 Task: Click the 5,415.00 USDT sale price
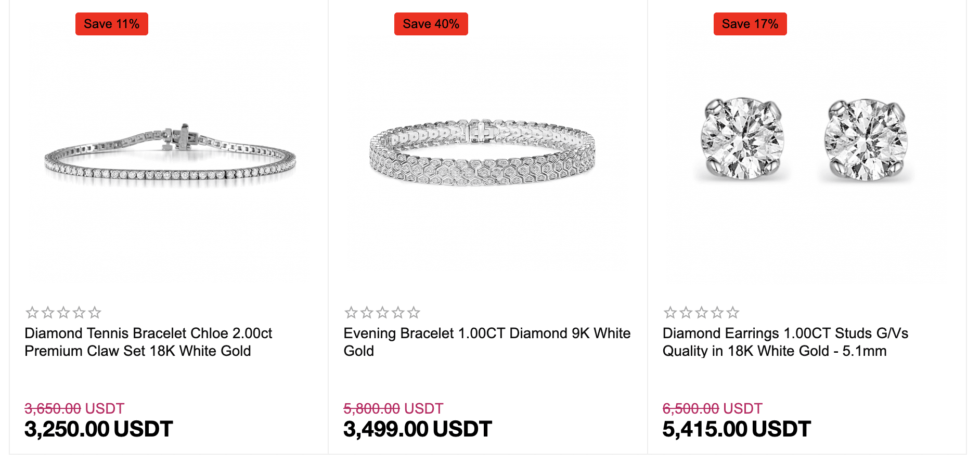(737, 429)
